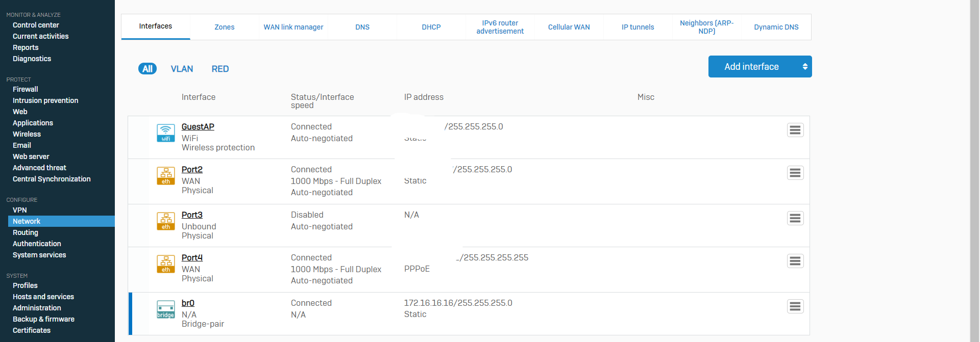
Task: Switch to the Zones tab
Action: point(225,27)
